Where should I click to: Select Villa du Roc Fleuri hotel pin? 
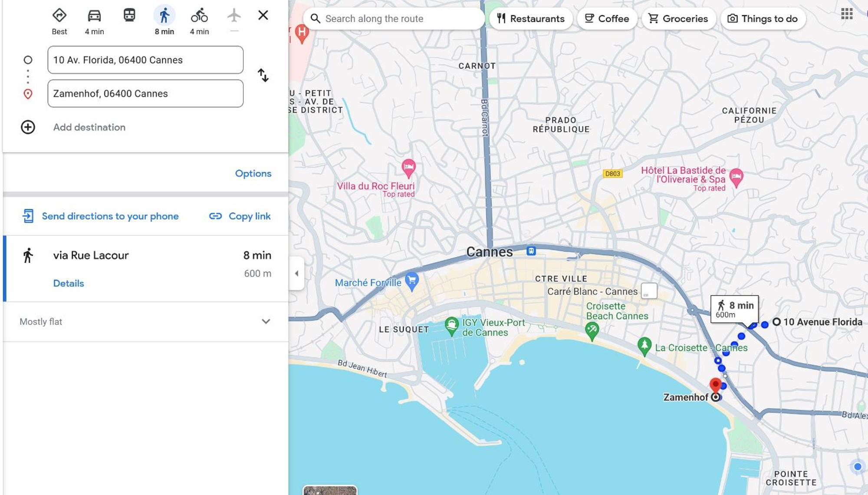pos(408,168)
